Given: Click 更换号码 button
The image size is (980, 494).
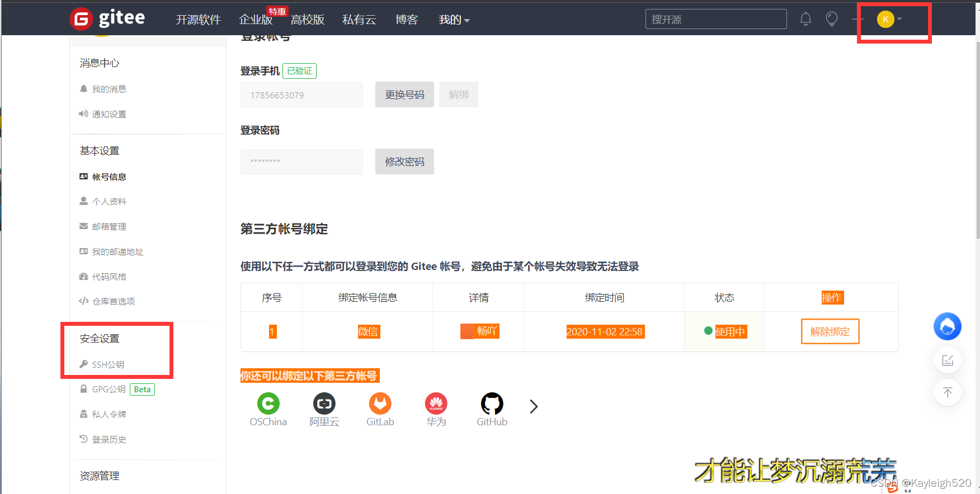Looking at the screenshot, I should (x=404, y=94).
